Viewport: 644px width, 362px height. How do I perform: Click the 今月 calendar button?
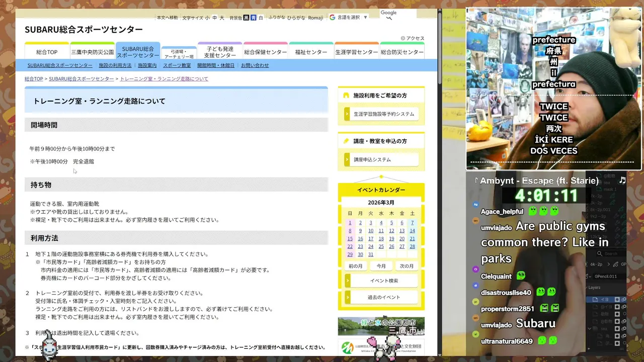click(x=381, y=266)
